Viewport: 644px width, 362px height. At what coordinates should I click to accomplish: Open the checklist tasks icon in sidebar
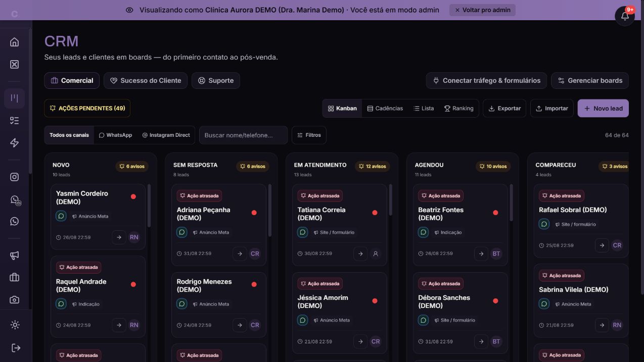click(x=15, y=121)
